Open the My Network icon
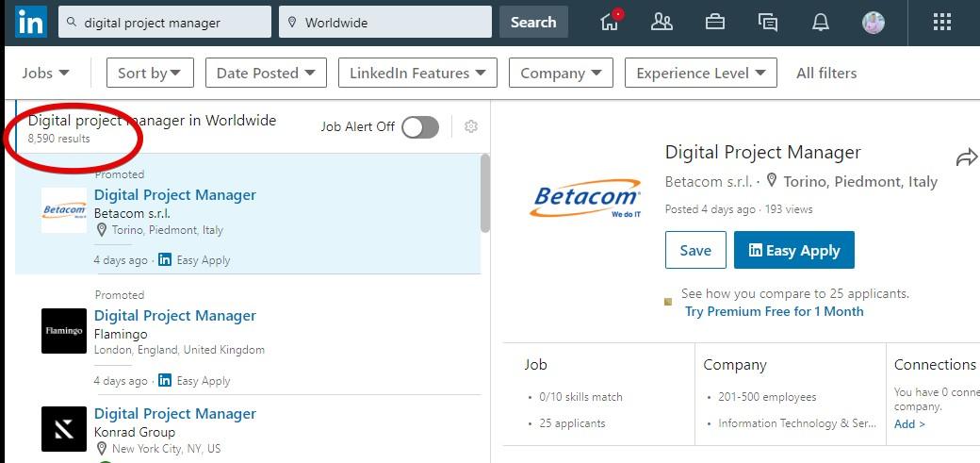This screenshot has width=980, height=463. pyautogui.click(x=661, y=22)
